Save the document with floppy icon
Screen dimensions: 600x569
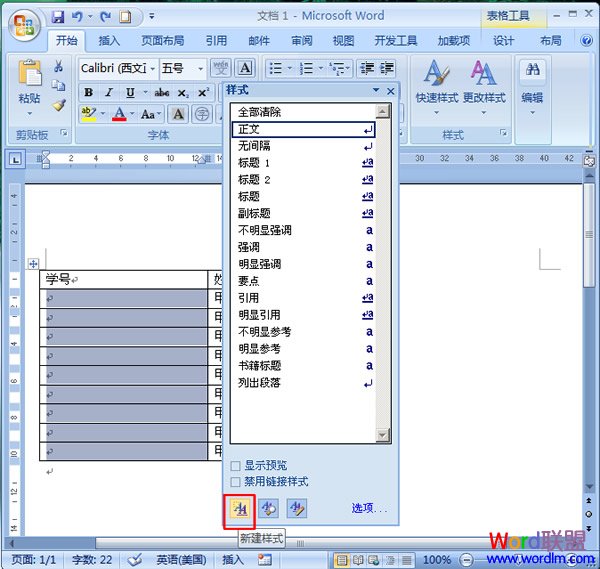coord(58,16)
